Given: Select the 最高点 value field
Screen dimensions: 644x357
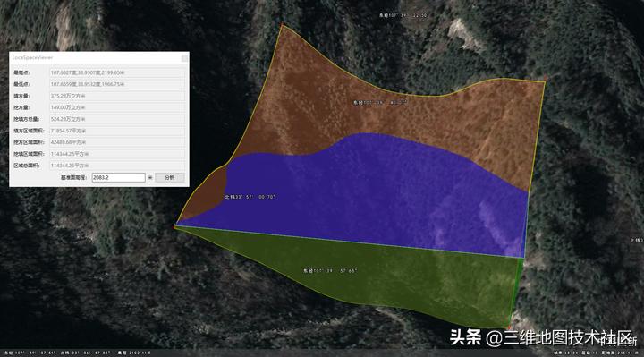Looking at the screenshot, I should point(116,72).
